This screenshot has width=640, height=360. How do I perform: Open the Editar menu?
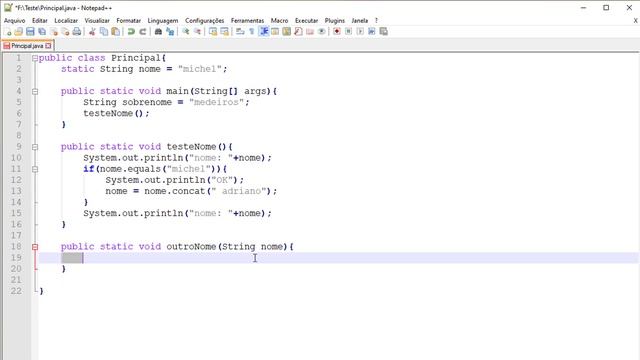point(40,20)
